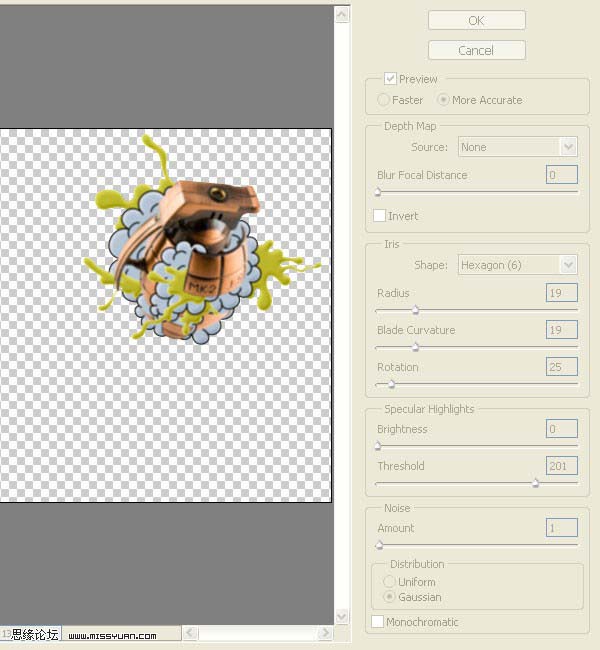Screen dimensions: 600x650
Task: Click the Brightness value field
Action: tap(561, 429)
